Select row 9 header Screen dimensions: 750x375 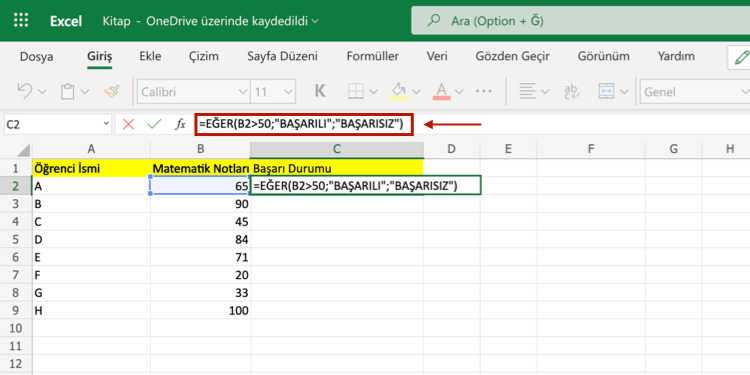(x=16, y=311)
